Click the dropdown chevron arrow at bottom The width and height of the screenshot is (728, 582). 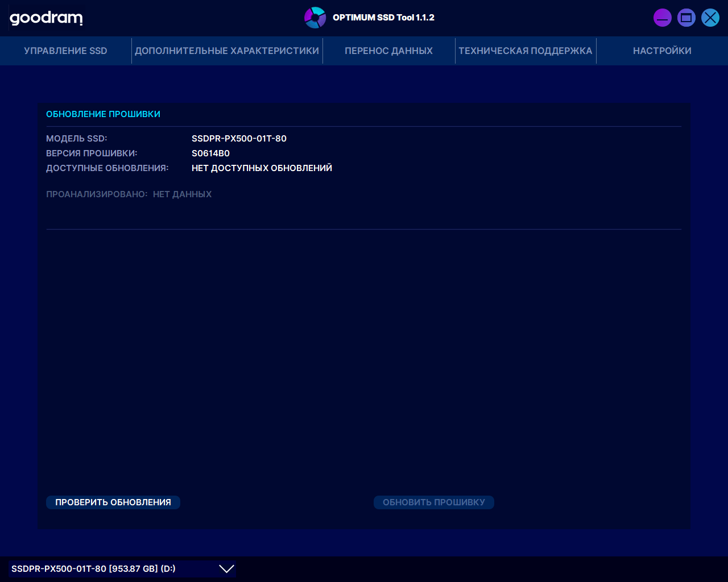pos(226,569)
